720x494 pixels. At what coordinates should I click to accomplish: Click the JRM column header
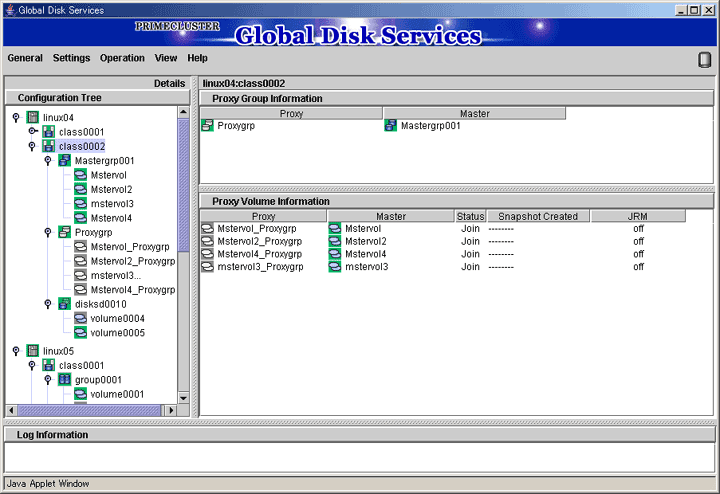(x=638, y=216)
